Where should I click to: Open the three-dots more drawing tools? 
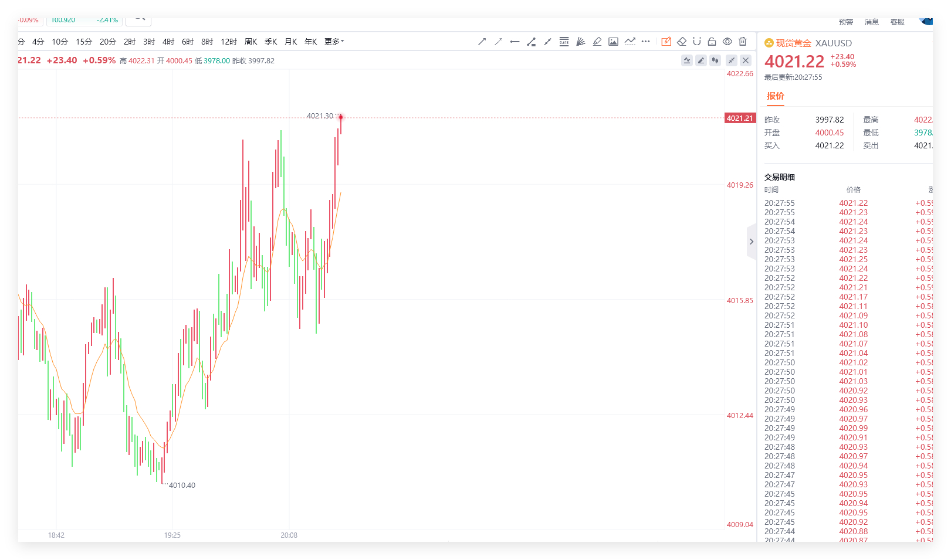[x=645, y=42]
